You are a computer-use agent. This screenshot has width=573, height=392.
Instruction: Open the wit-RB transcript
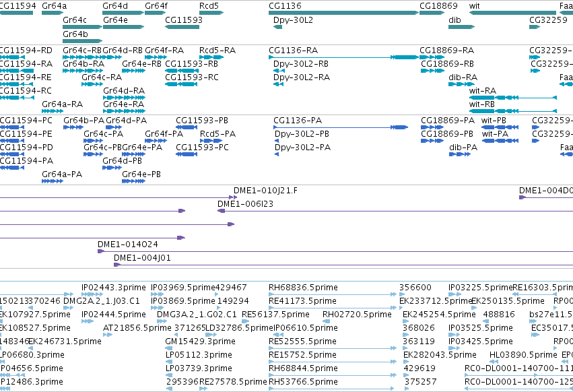(x=512, y=111)
